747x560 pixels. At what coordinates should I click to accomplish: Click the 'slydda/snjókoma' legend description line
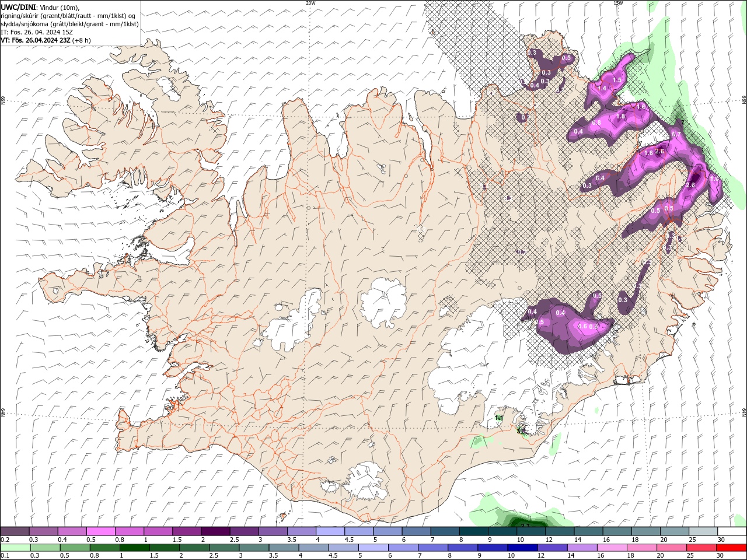point(69,24)
